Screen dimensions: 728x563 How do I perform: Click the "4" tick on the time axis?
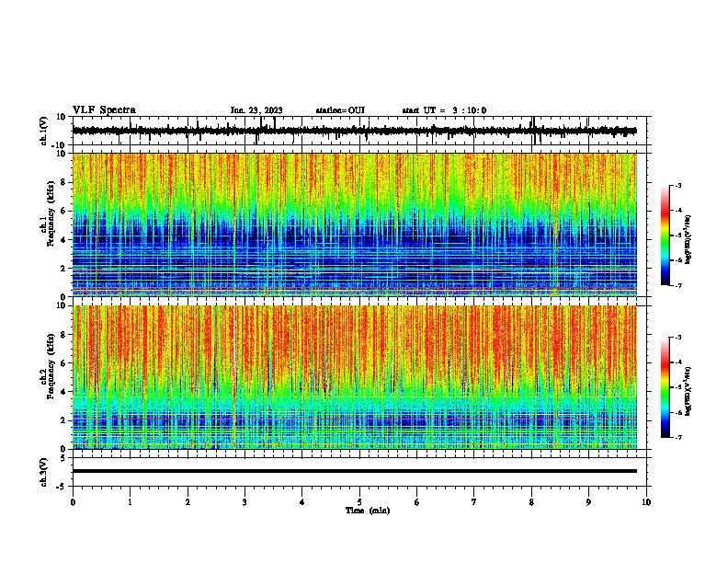click(x=302, y=502)
